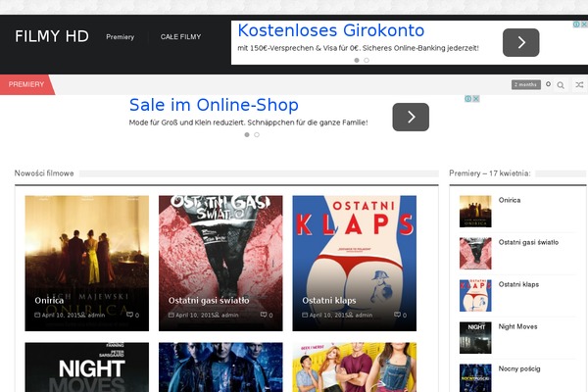Open Onirica thumbnail in sidebar

coord(475,212)
